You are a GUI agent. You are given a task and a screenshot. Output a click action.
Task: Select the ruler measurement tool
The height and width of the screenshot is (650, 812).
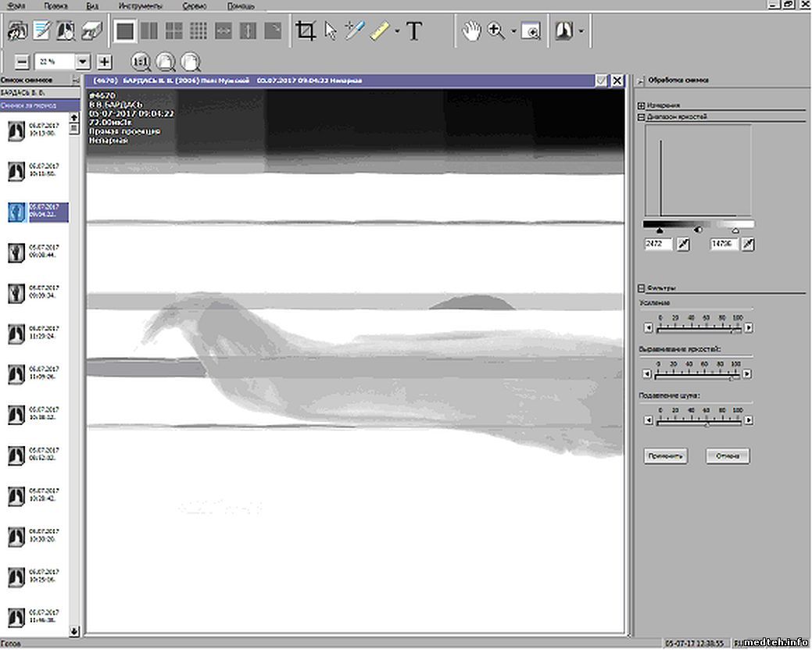[x=380, y=31]
